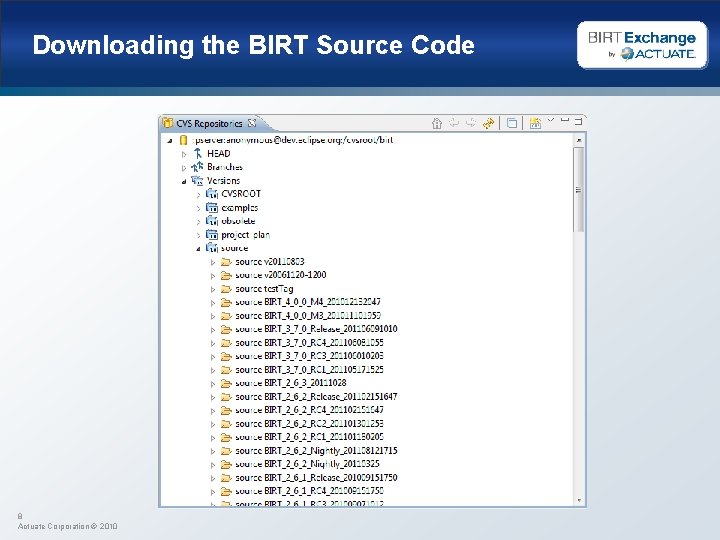Click the scrollbar down arrow
The height and width of the screenshot is (540, 720).
click(579, 500)
